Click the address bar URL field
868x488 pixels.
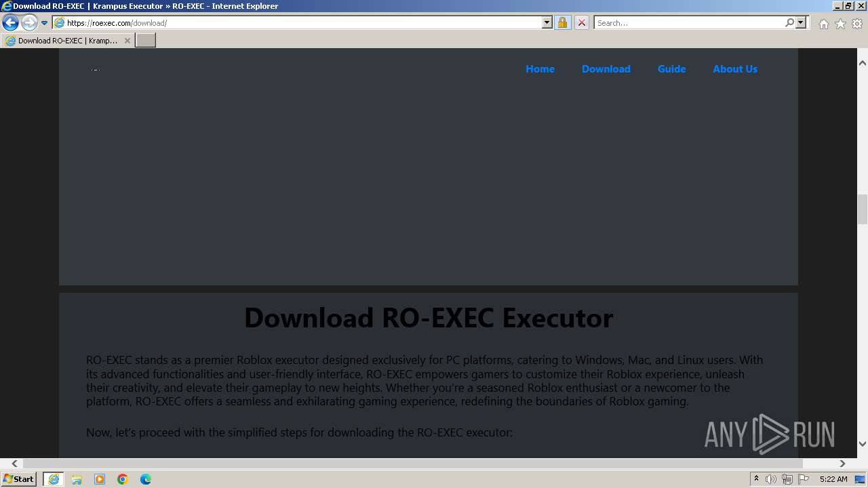[296, 23]
